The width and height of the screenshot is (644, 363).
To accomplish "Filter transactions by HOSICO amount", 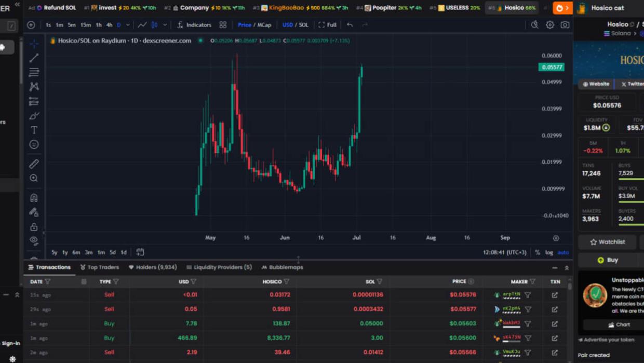I will [286, 282].
